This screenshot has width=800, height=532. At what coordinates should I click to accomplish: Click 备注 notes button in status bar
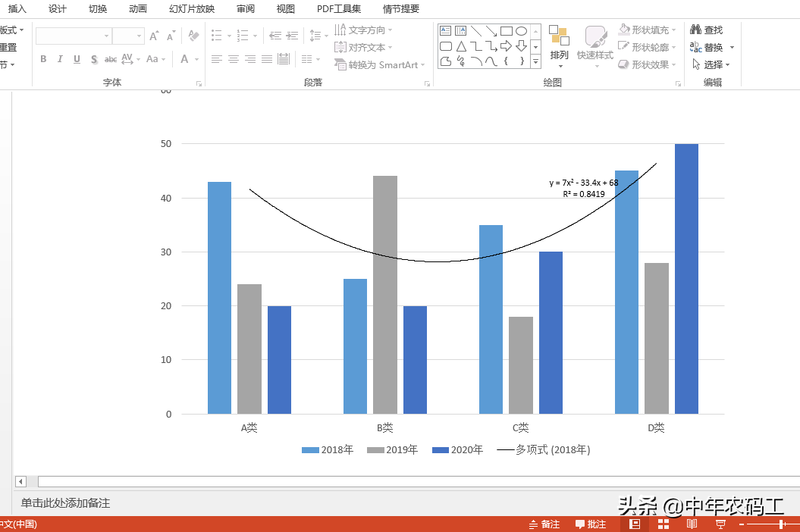pos(544,524)
